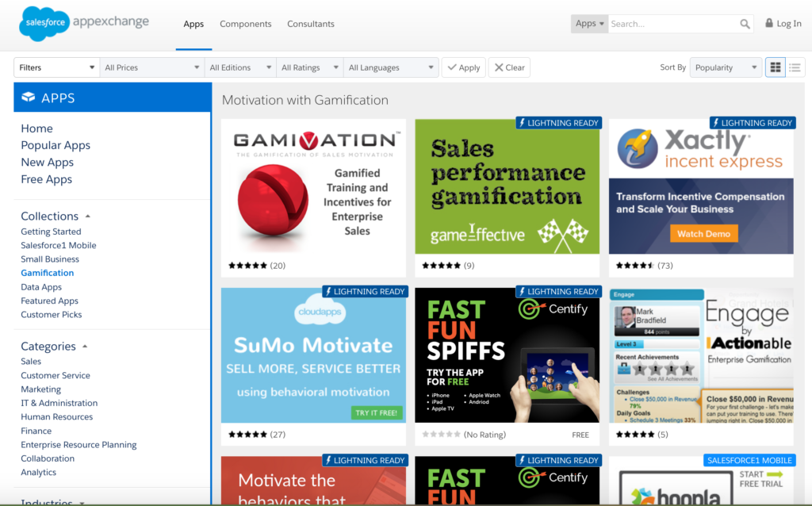The image size is (812, 506).
Task: Click the Engage by Actionable star rating
Action: click(x=635, y=435)
